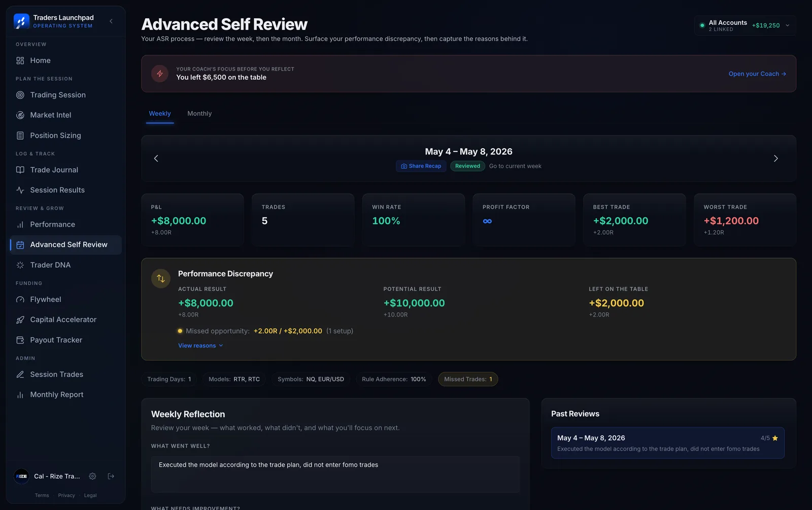This screenshot has height=510, width=812.
Task: Click the Traders Launchpad logo icon
Action: 21,21
